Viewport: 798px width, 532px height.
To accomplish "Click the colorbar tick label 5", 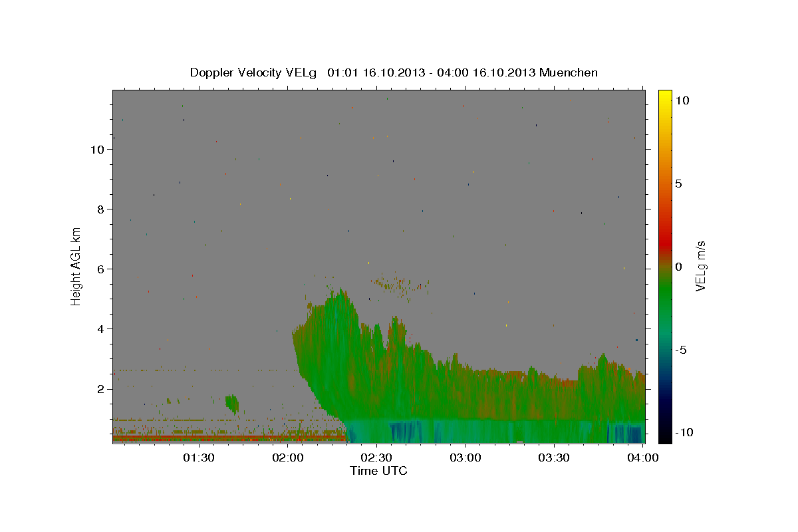I will (678, 184).
